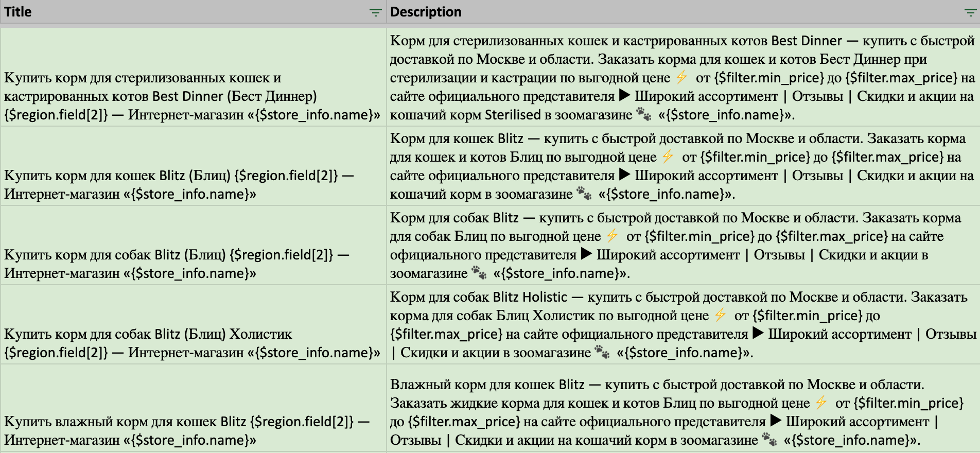The width and height of the screenshot is (980, 453).
Task: Click black triangle in dog food Blitz description
Action: (x=586, y=254)
